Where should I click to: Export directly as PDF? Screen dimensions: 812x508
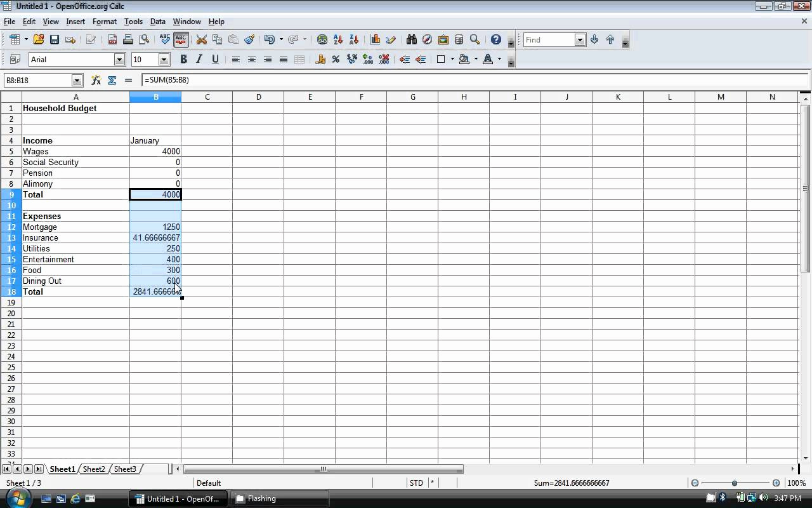pyautogui.click(x=112, y=39)
